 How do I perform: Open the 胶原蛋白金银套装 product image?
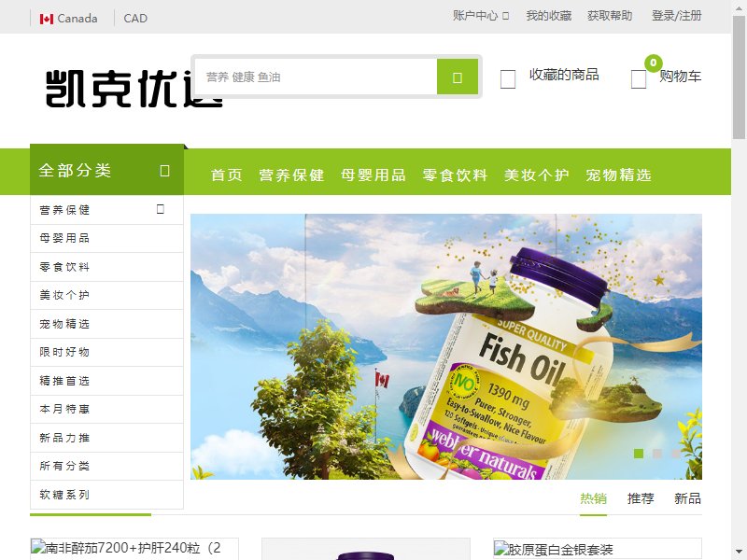pyautogui.click(x=598, y=549)
